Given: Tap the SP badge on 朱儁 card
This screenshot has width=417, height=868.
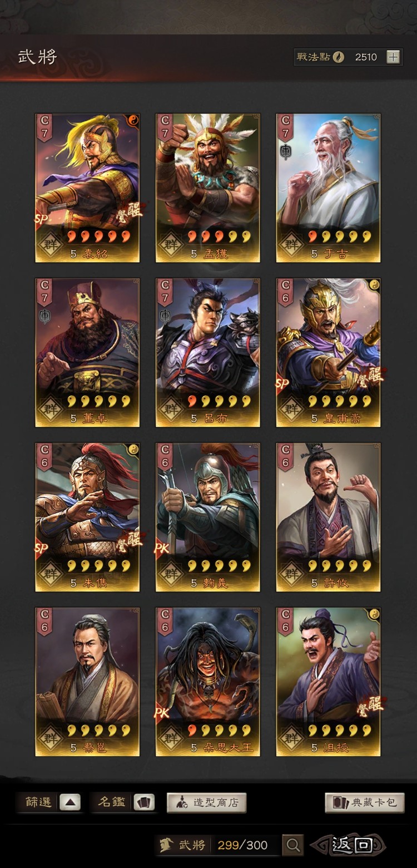Looking at the screenshot, I should (41, 548).
